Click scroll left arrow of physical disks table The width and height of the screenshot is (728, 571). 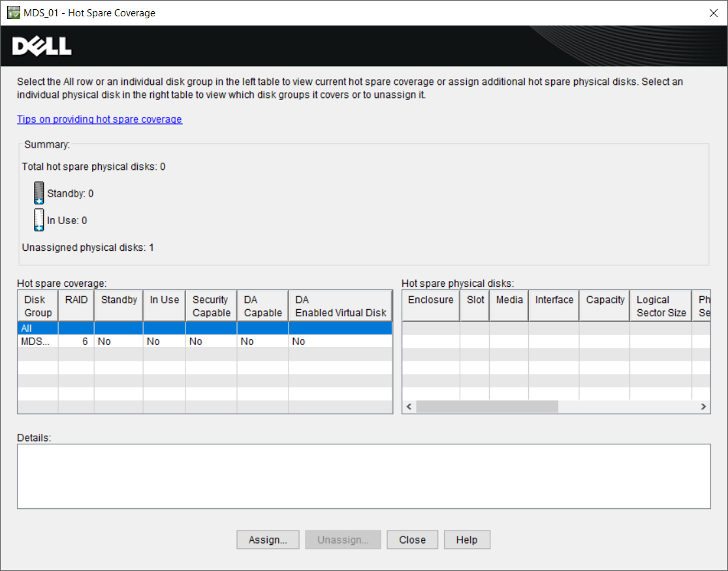point(409,406)
